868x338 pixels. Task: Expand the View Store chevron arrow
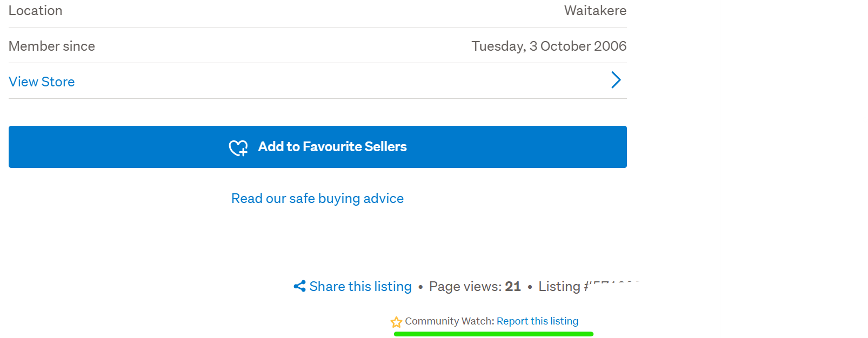[616, 80]
